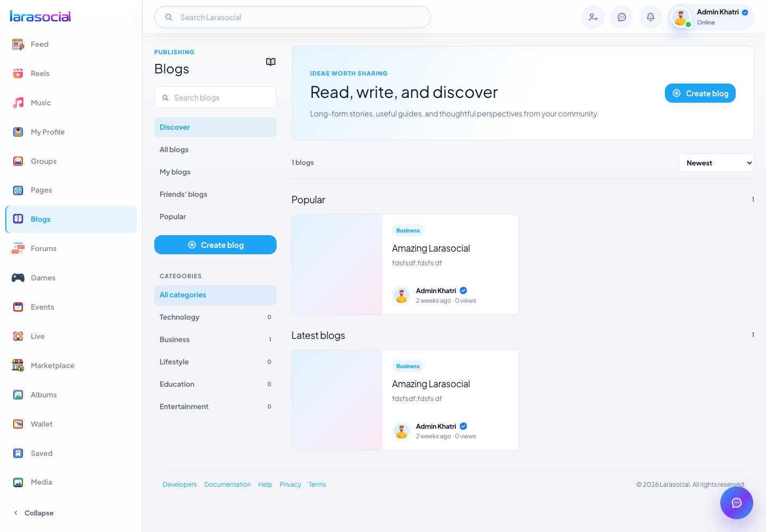Click the open book icon beside Blogs heading
The image size is (766, 532).
[x=271, y=62]
